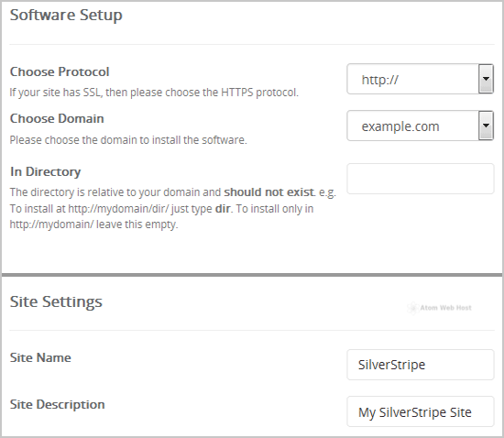Click the bold 'dir' example word

[223, 209]
